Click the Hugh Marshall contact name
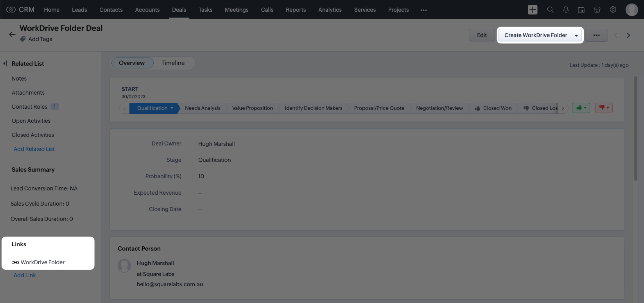 coord(155,263)
